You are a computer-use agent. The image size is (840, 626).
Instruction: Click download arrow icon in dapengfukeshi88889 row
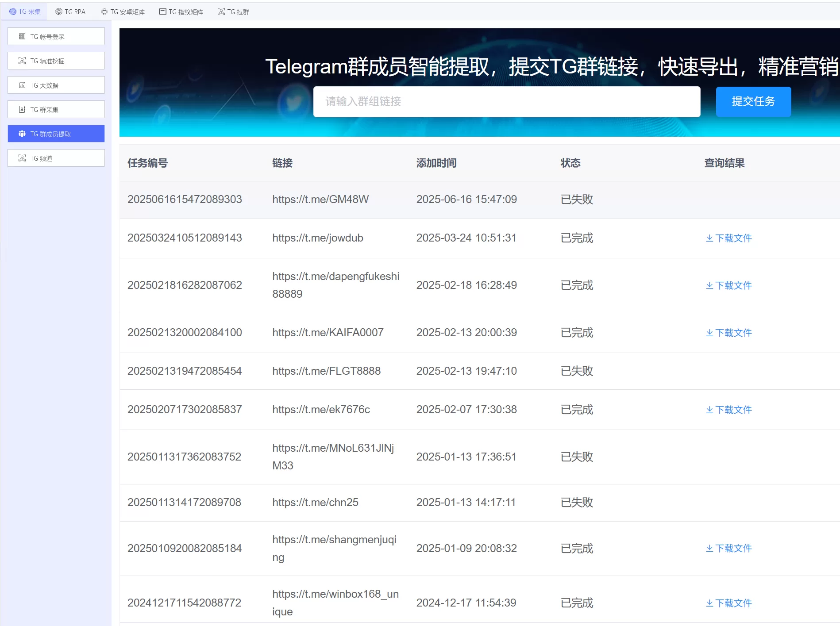[709, 285]
